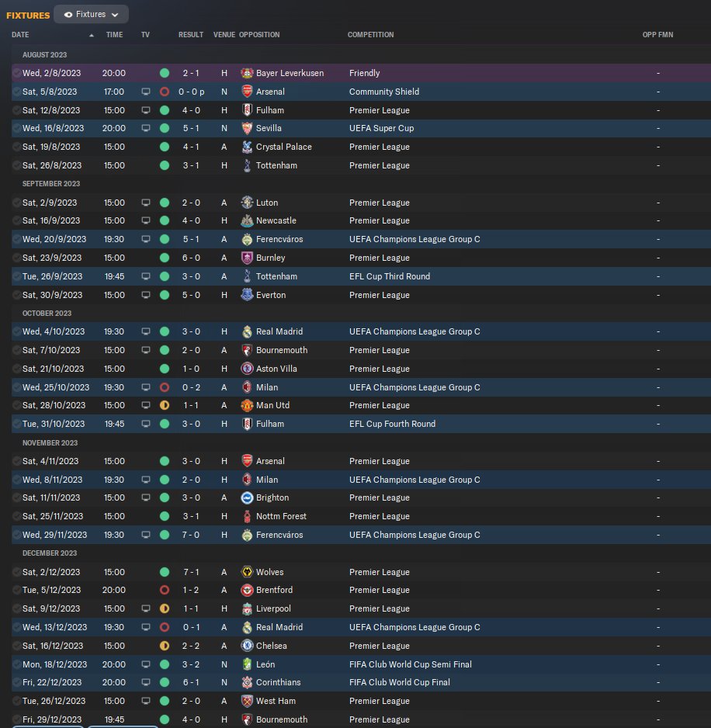The image size is (711, 728).
Task: Sort by the RESULT column header
Action: coord(191,35)
